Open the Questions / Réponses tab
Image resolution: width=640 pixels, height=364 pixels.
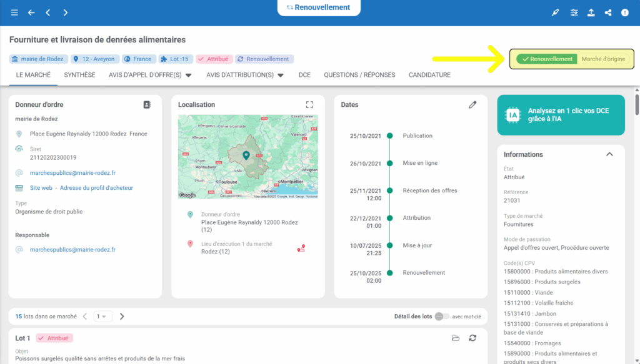(x=359, y=75)
